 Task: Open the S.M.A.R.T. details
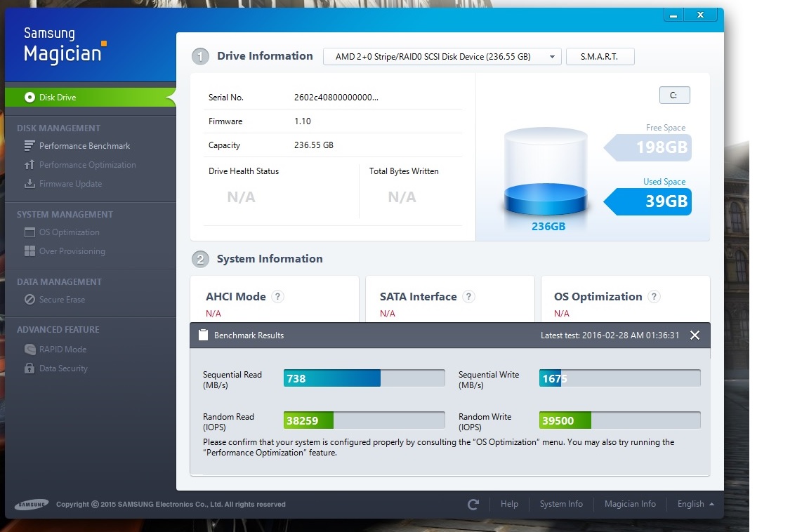tap(600, 57)
